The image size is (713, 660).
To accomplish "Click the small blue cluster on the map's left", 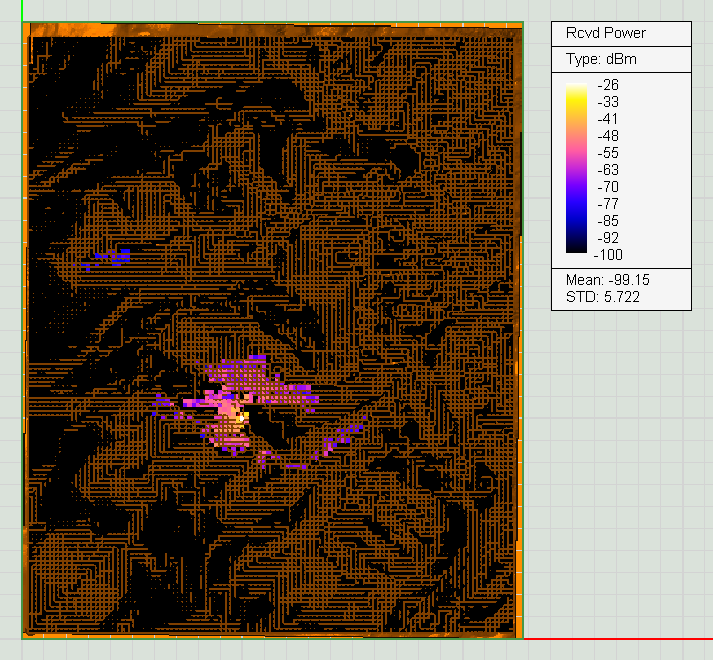I will 112,257.
